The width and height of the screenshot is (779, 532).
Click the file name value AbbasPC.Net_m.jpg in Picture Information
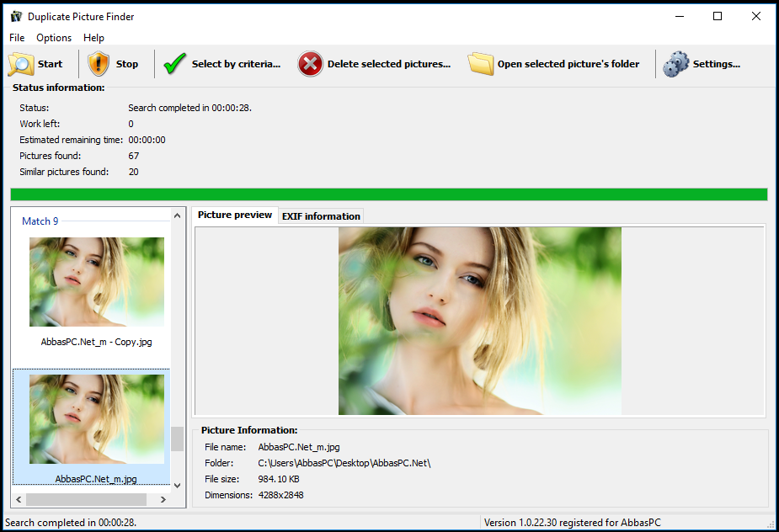tap(299, 447)
